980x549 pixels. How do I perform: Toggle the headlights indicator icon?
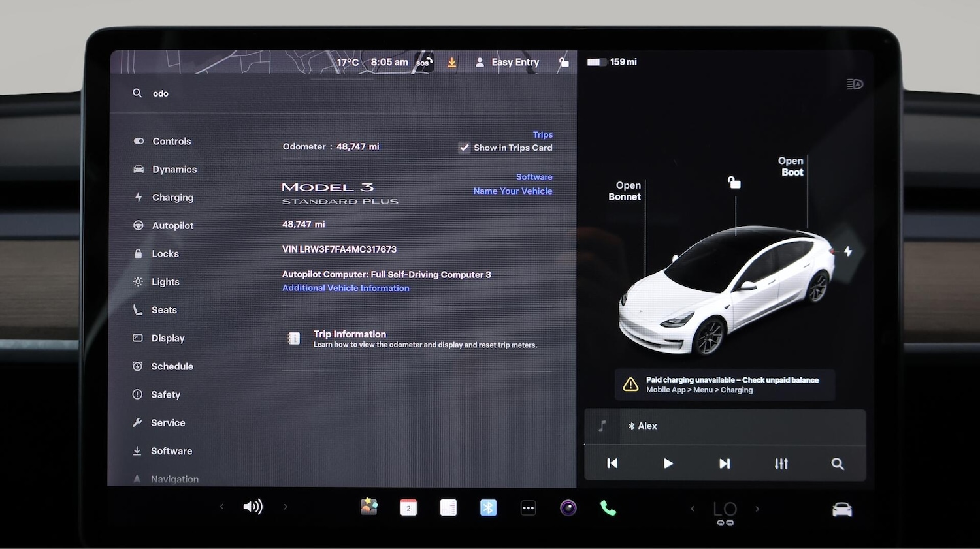855,84
